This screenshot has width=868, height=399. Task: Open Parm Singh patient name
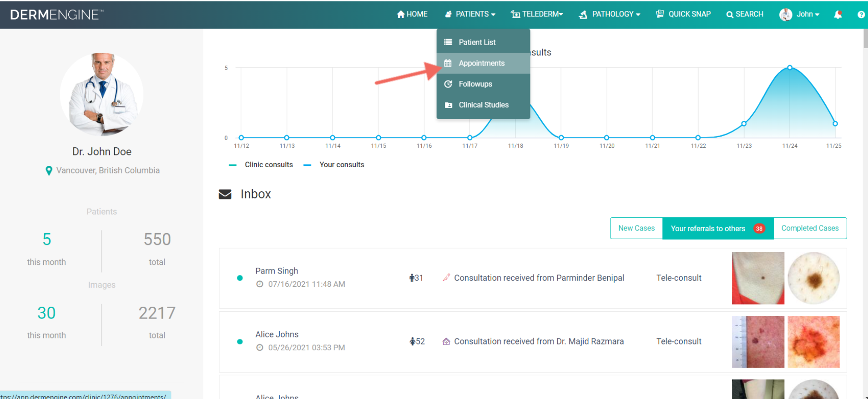(x=277, y=271)
